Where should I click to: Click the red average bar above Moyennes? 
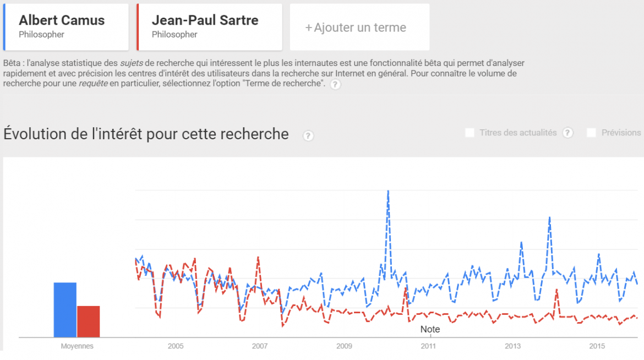tap(89, 321)
